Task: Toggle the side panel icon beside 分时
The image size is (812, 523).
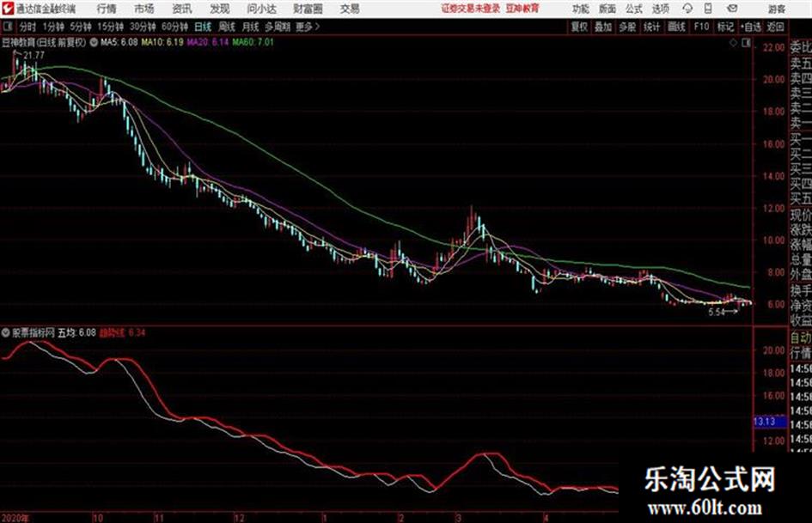Action: click(7, 27)
